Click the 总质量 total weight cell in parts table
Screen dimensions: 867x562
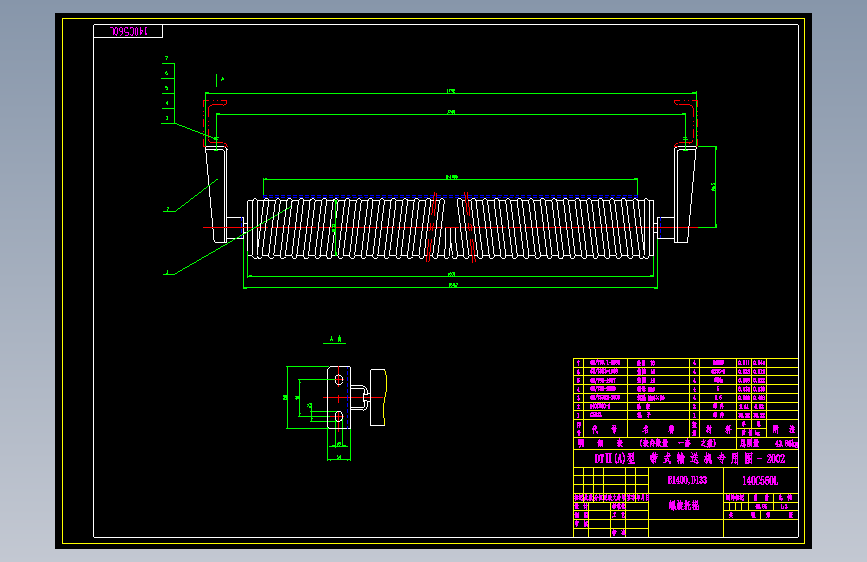[x=768, y=443]
